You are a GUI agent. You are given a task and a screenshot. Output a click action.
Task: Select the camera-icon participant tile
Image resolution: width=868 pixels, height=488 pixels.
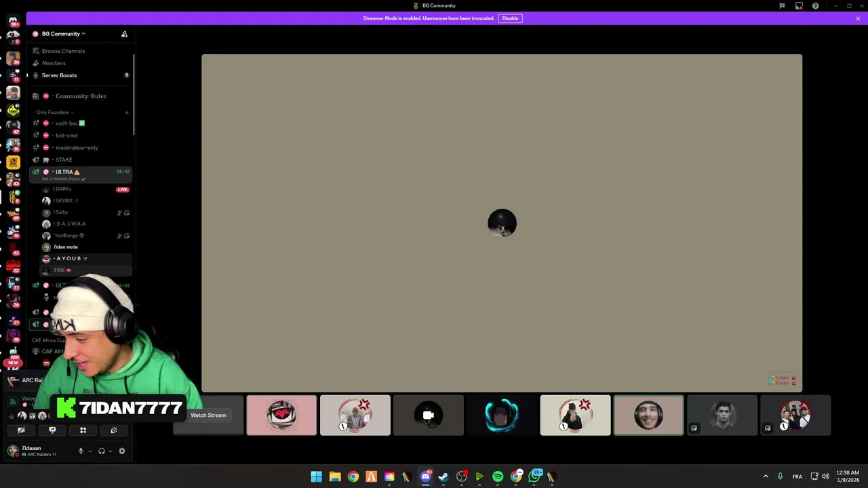[x=429, y=415]
